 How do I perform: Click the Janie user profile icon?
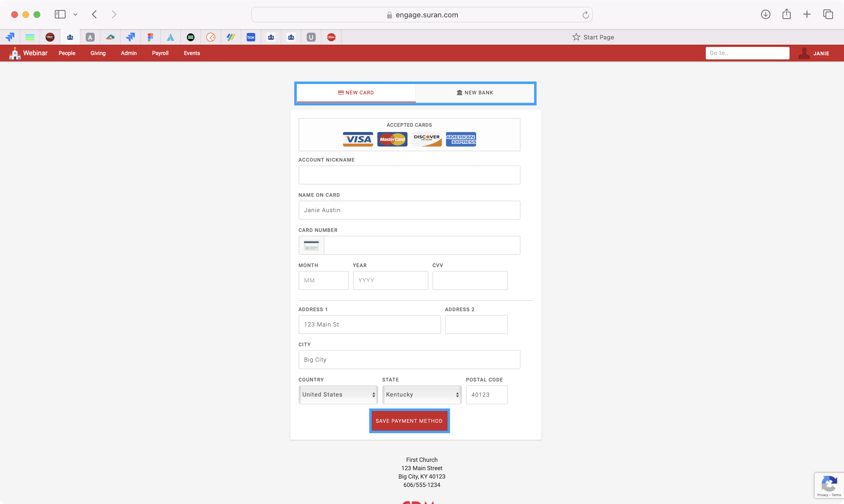(804, 53)
